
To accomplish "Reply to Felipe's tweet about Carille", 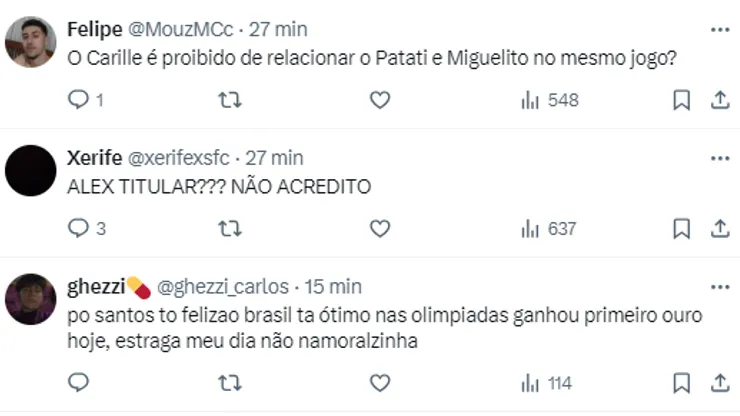I will click(79, 100).
